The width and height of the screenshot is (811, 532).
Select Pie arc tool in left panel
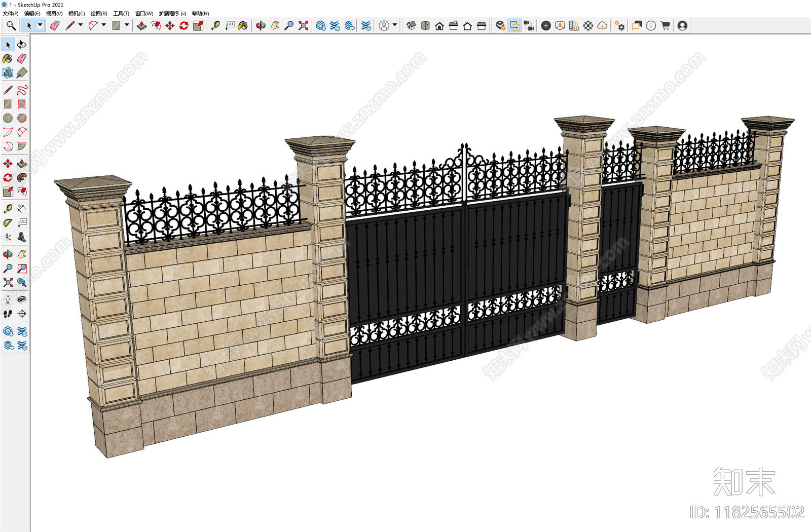click(x=22, y=146)
